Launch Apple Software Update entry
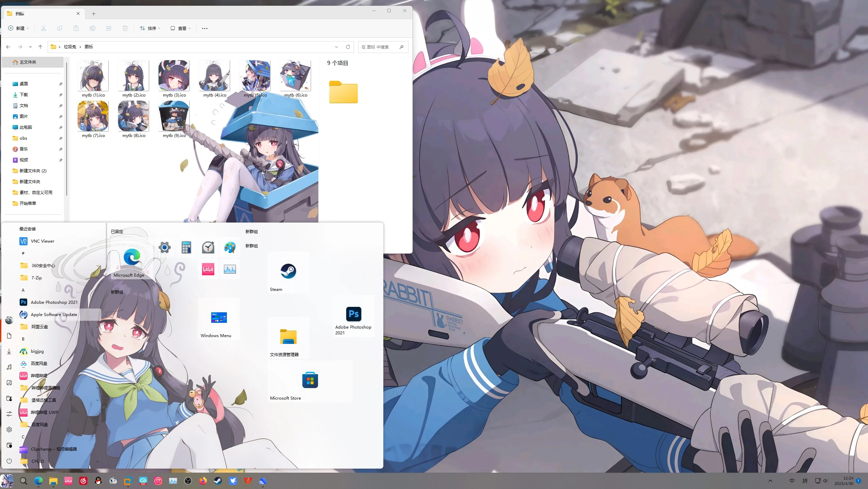 coord(60,314)
